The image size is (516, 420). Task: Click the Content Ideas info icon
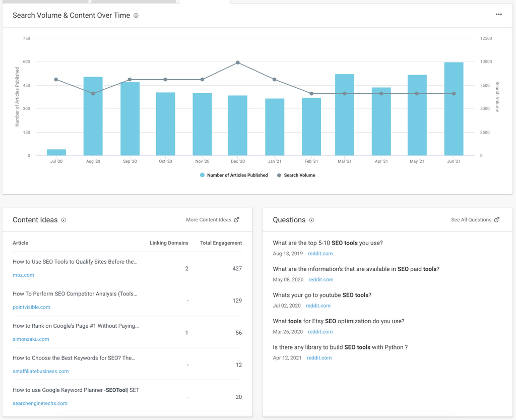click(63, 220)
